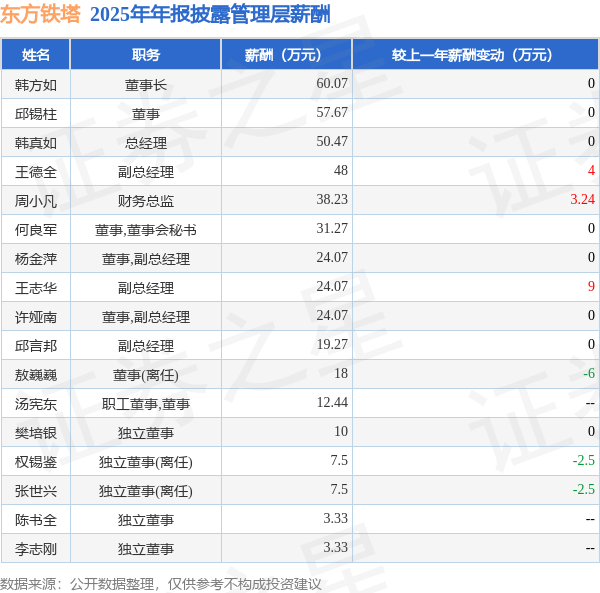Screen dimensions: 600x593
Task: Select the name 周小凡
Action: click(x=36, y=201)
